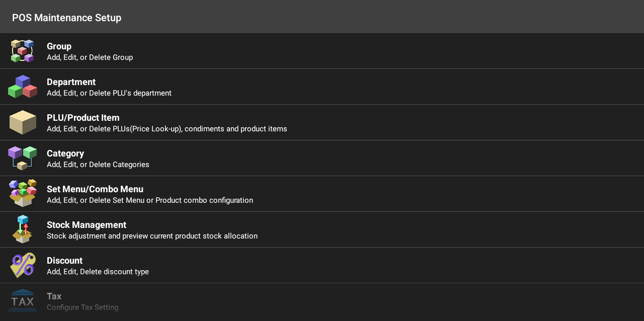This screenshot has width=644, height=321.
Task: Click the Group colored cubes icon
Action: (23, 51)
